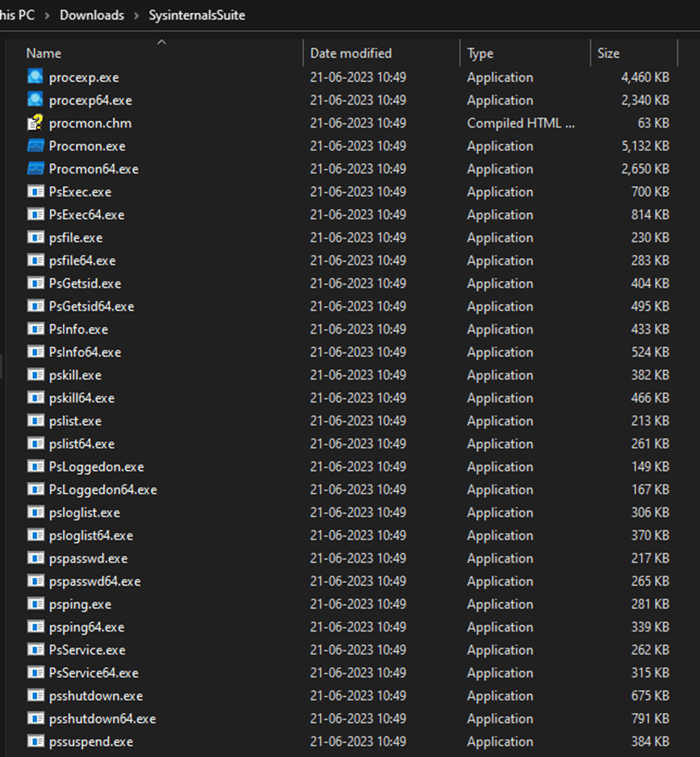The width and height of the screenshot is (700, 757).
Task: Select the pskill.exe icon
Action: point(35,375)
